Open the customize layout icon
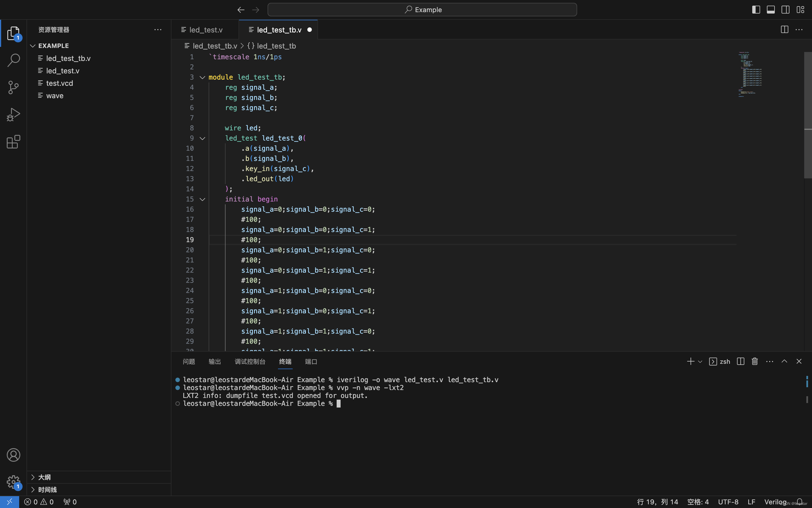812x508 pixels. pos(800,10)
